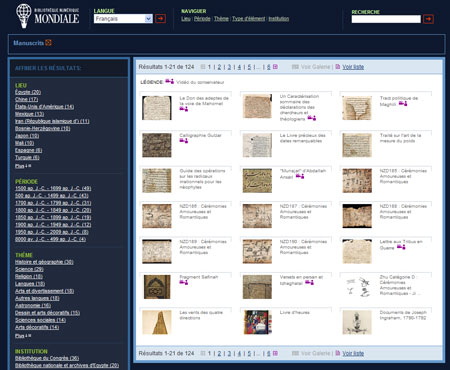Filter by theme Science (29)
The height and width of the screenshot is (370, 450).
coord(29,269)
